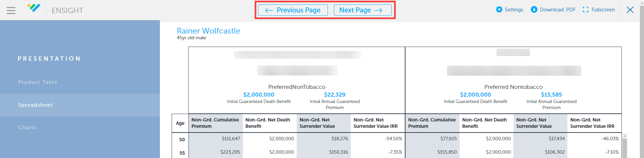
Task: Open Settings gear
Action: 499,9
